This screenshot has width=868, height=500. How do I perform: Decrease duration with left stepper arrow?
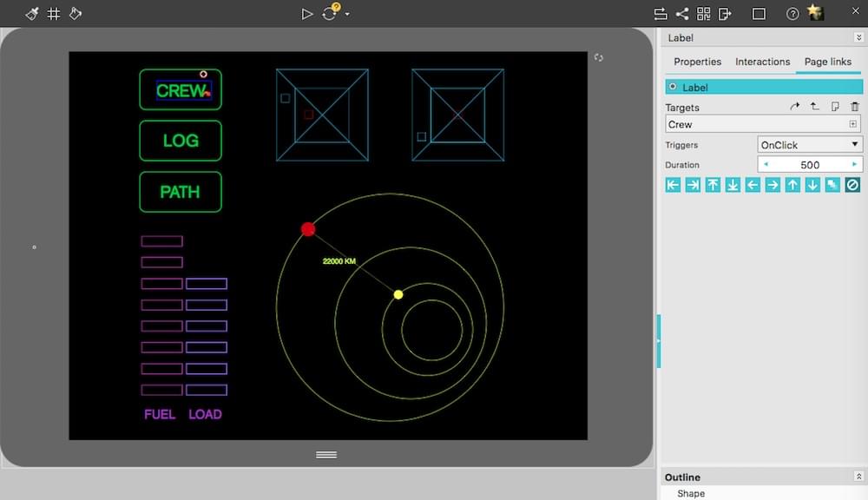pos(766,164)
